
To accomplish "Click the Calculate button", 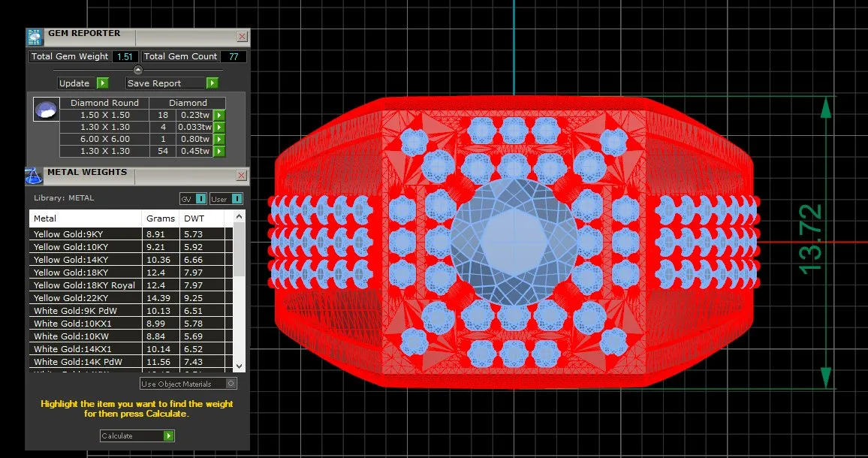I will (137, 435).
